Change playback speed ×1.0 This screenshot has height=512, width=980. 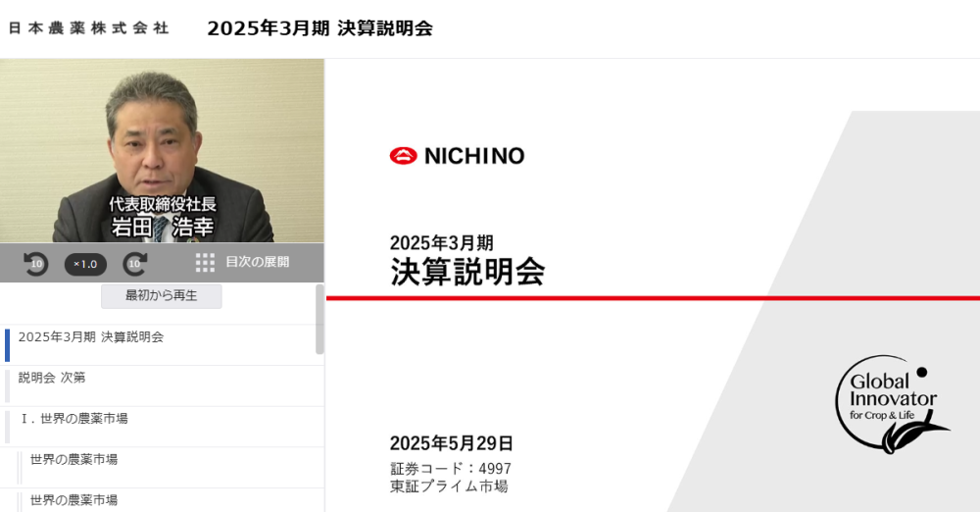coord(85,264)
